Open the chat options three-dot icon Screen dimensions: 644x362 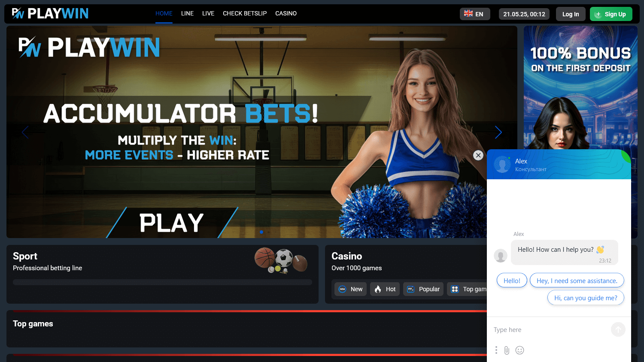coord(496,350)
